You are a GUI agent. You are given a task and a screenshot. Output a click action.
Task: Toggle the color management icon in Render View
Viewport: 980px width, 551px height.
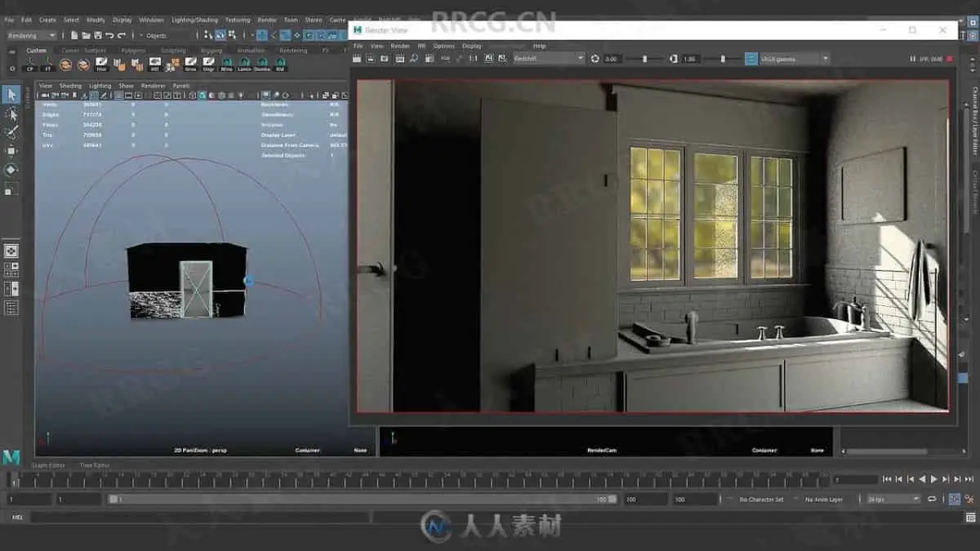(751, 59)
